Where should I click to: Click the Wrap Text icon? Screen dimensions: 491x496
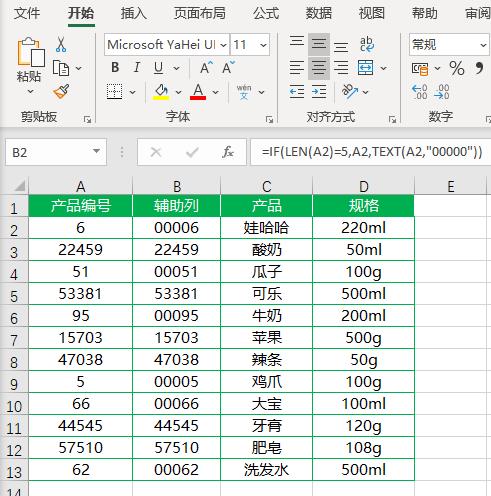click(x=367, y=44)
